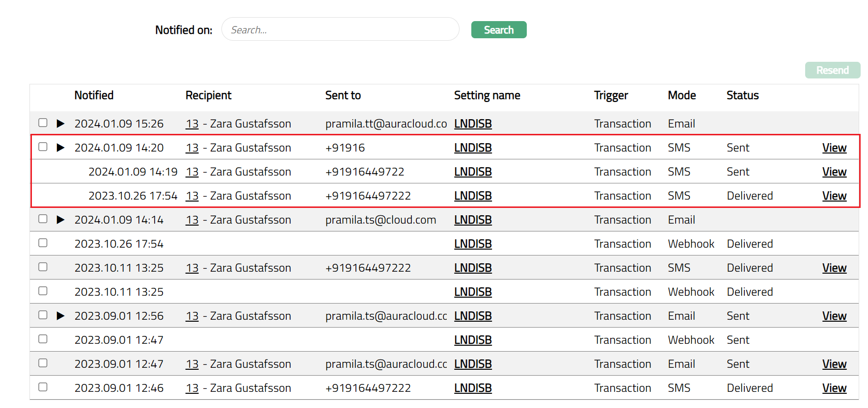Select checkbox for 2024.01.09 15:26 notification

pyautogui.click(x=43, y=123)
